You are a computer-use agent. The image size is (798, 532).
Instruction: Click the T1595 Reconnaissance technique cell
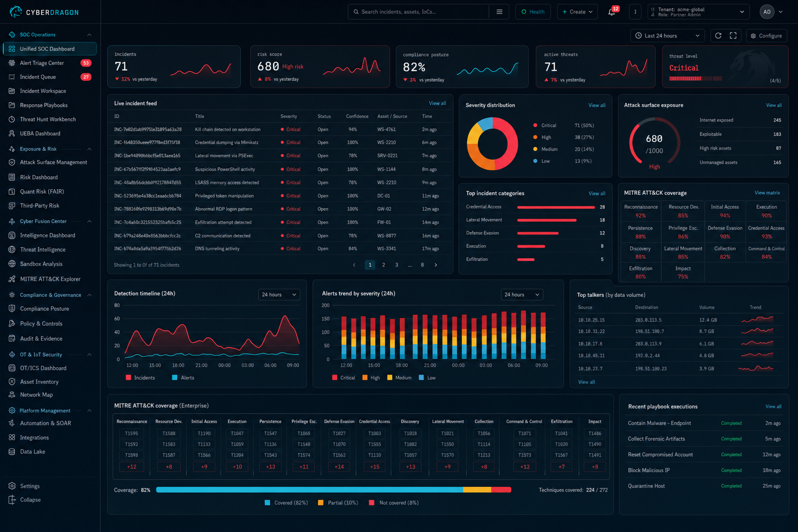click(131, 433)
